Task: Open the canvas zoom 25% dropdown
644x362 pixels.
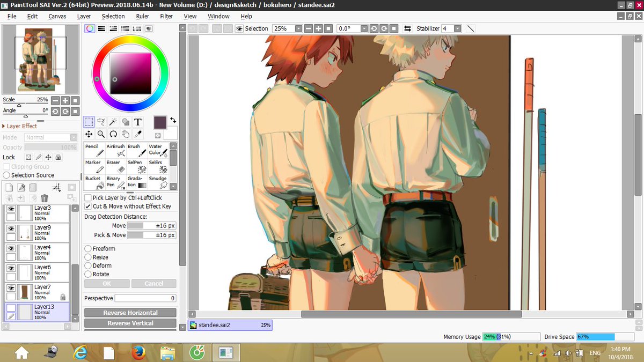Action: (x=297, y=28)
